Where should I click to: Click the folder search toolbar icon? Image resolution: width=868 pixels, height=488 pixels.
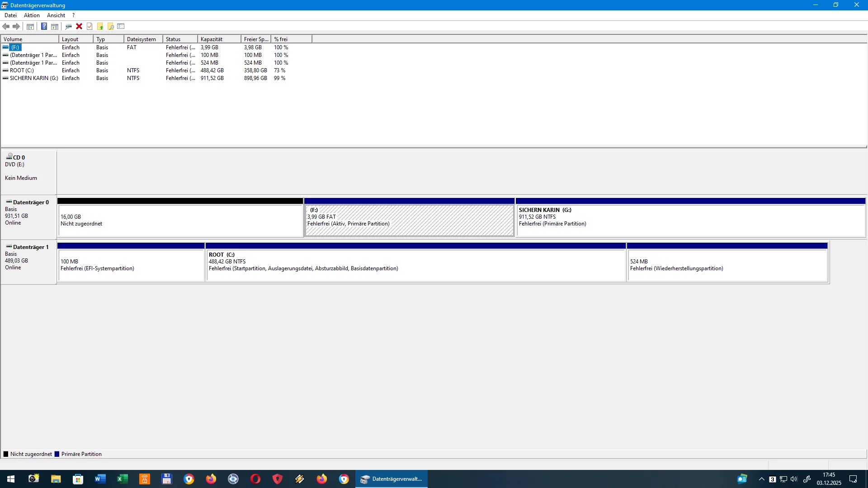click(110, 26)
